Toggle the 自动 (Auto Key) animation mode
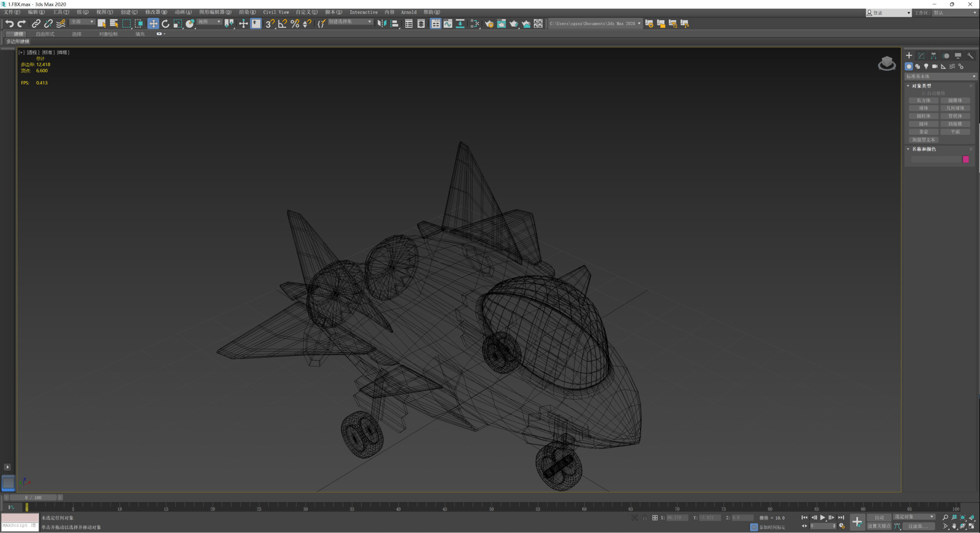Viewport: 980px width, 533px height. pos(879,518)
